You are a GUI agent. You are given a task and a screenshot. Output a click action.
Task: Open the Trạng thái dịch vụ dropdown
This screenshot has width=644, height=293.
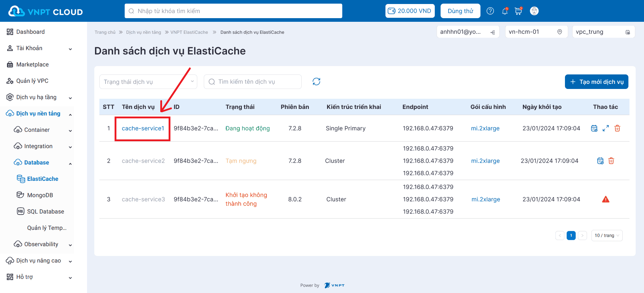[148, 82]
